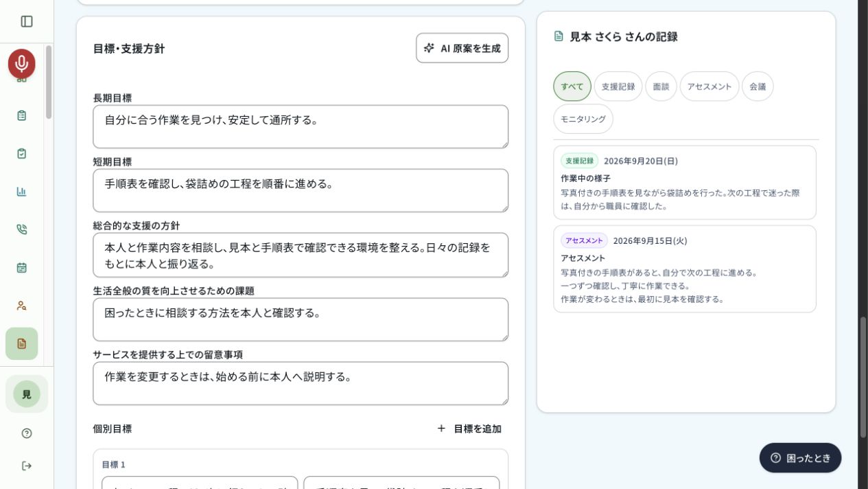The width and height of the screenshot is (868, 489).
Task: Open the 見 user avatar
Action: (x=27, y=394)
